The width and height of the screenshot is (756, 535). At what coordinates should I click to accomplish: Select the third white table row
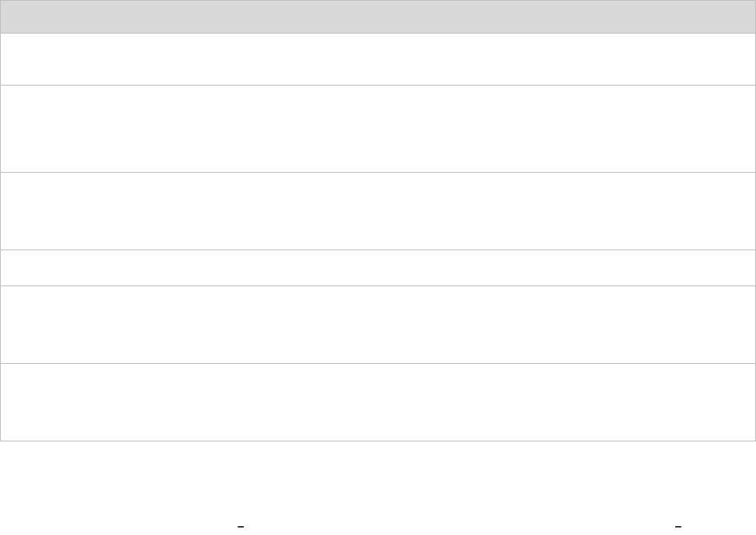[378, 211]
